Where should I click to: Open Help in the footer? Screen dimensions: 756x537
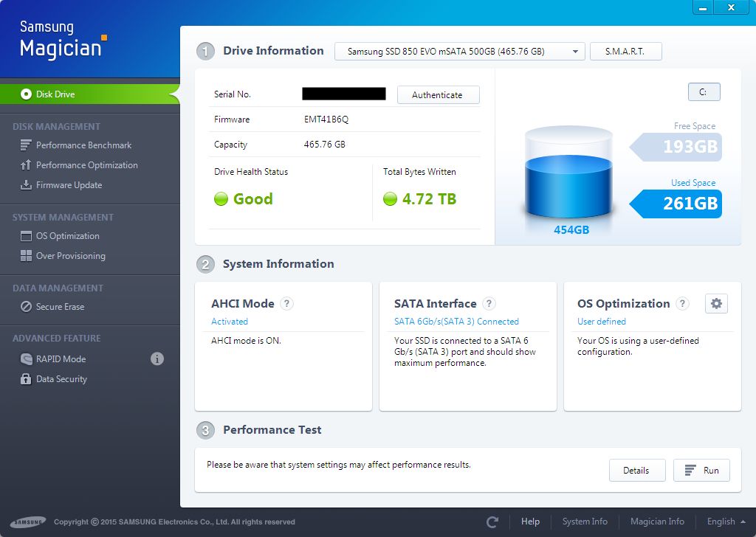coord(530,522)
